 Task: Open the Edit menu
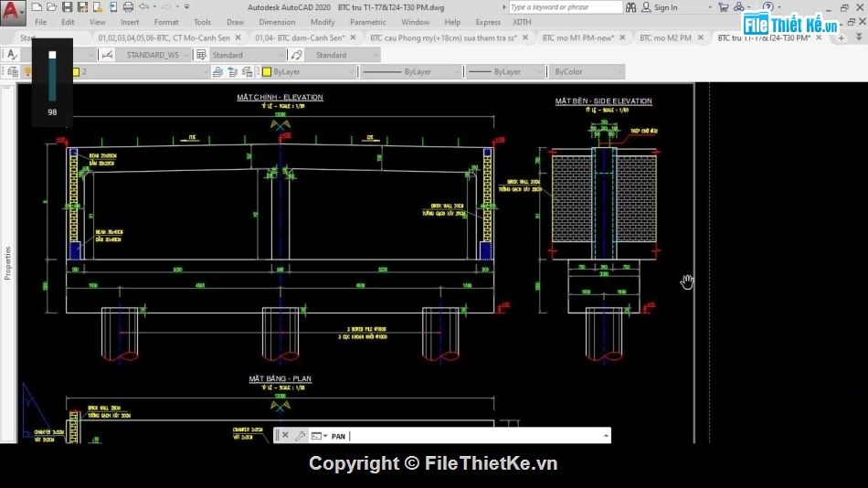69,22
